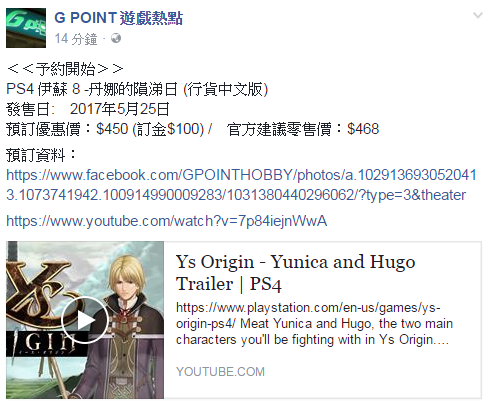Click the link line ending type=3&theater
This screenshot has height=405, width=490.
(x=236, y=195)
